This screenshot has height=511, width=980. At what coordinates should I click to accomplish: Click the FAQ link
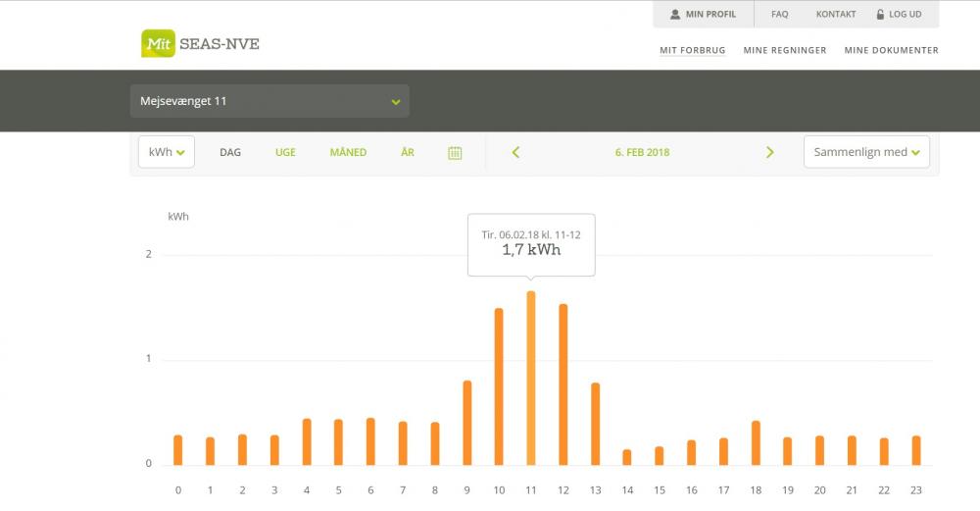[x=779, y=15]
